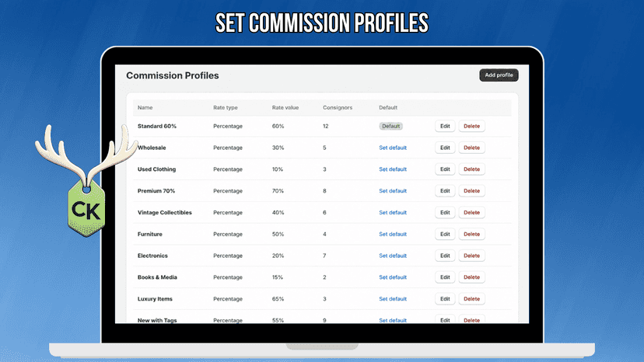Click the Add profile button
Screen dimensions: 644x362
[x=499, y=75]
